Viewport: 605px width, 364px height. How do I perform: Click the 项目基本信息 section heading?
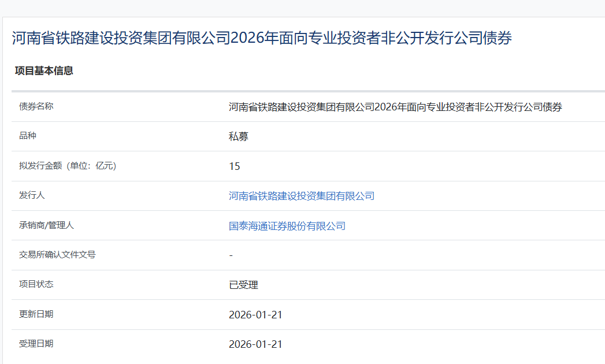[x=44, y=71]
